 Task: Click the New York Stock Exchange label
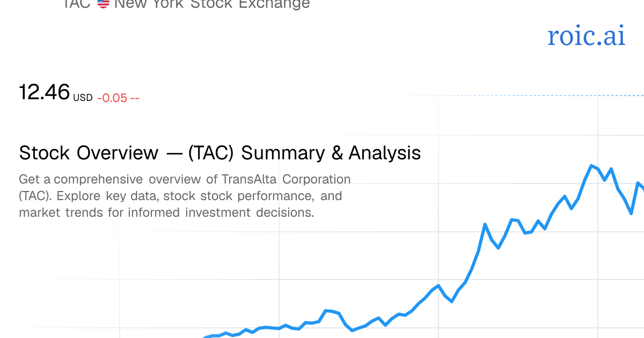[x=212, y=4]
